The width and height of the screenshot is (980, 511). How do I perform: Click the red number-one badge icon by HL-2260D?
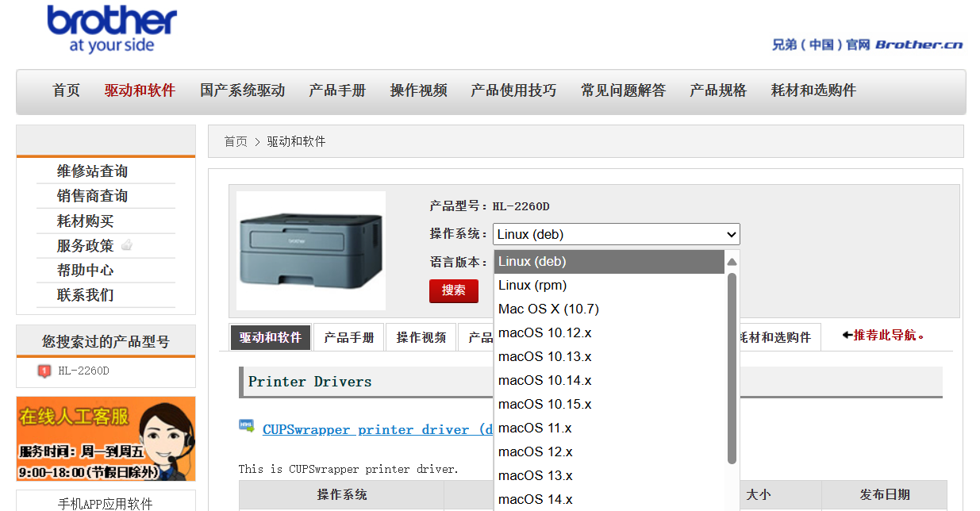tap(44, 371)
